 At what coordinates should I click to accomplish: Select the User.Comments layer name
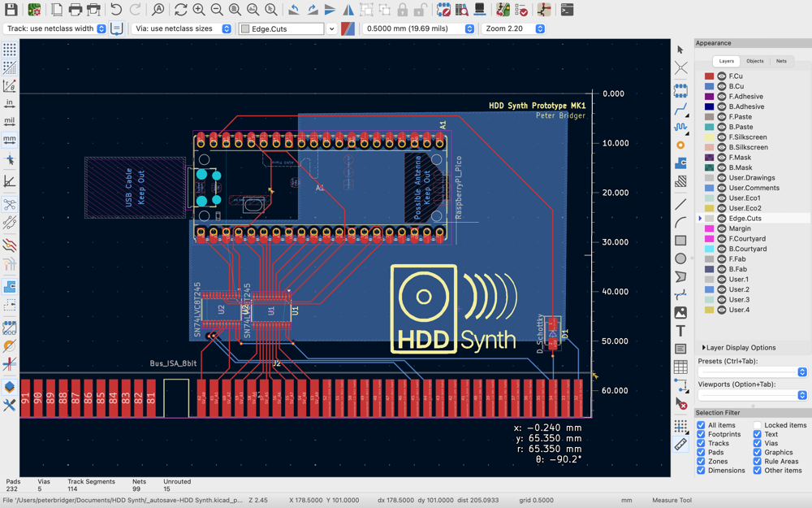(754, 188)
